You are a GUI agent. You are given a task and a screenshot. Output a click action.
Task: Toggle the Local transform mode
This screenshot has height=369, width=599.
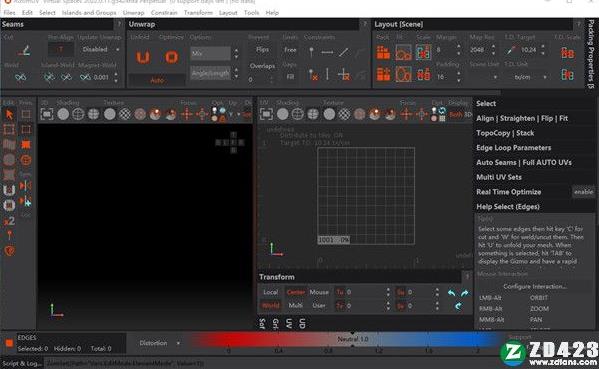tap(270, 292)
